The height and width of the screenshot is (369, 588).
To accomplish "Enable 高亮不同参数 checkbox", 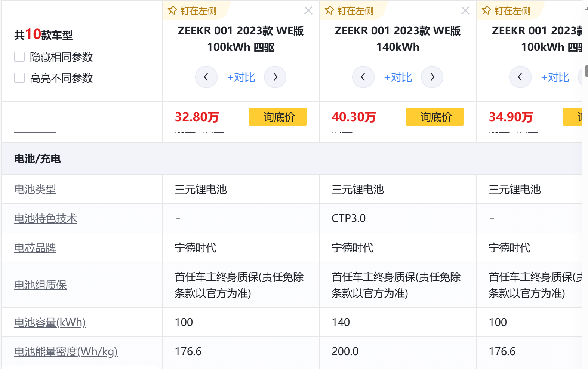I will click(19, 78).
